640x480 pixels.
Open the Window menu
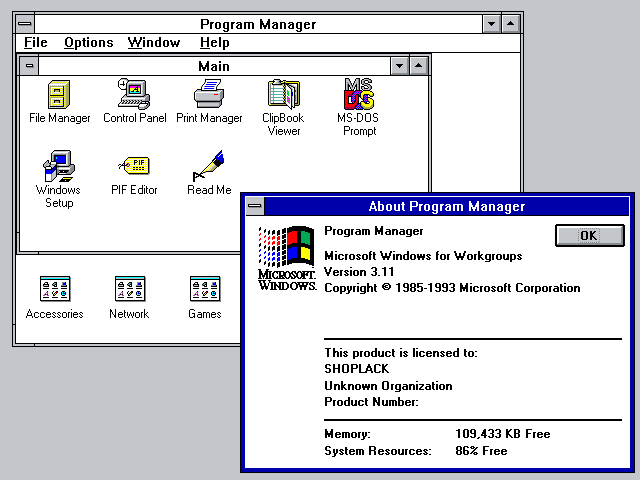154,42
